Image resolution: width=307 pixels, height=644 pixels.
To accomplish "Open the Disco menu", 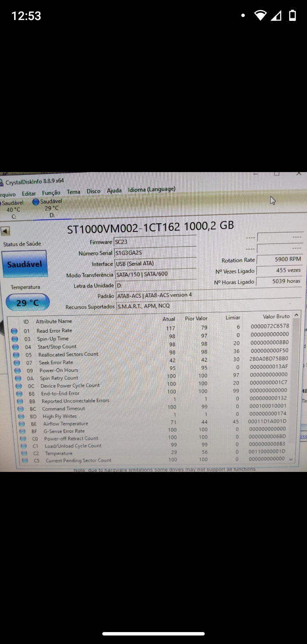I will pyautogui.click(x=93, y=191).
